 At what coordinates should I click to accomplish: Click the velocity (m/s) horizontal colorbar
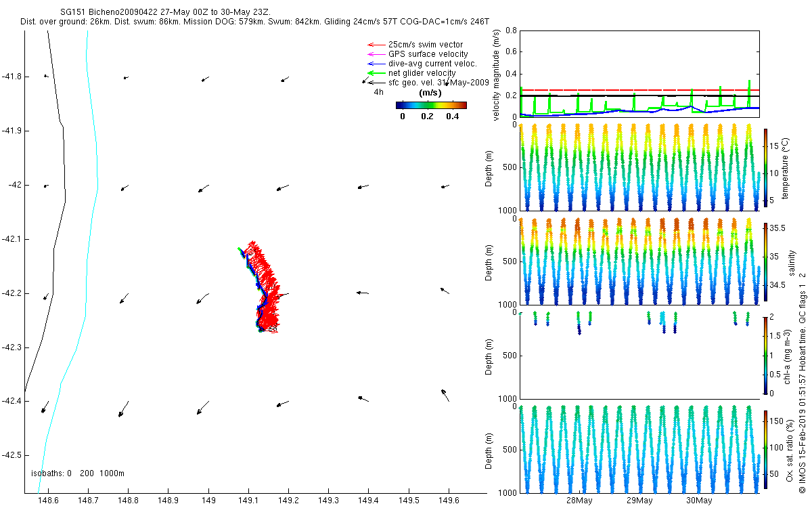coord(431,105)
